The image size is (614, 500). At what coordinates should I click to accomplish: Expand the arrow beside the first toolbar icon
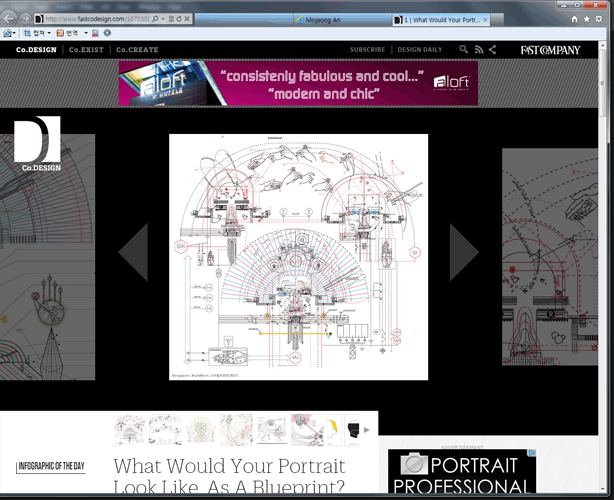click(x=14, y=33)
